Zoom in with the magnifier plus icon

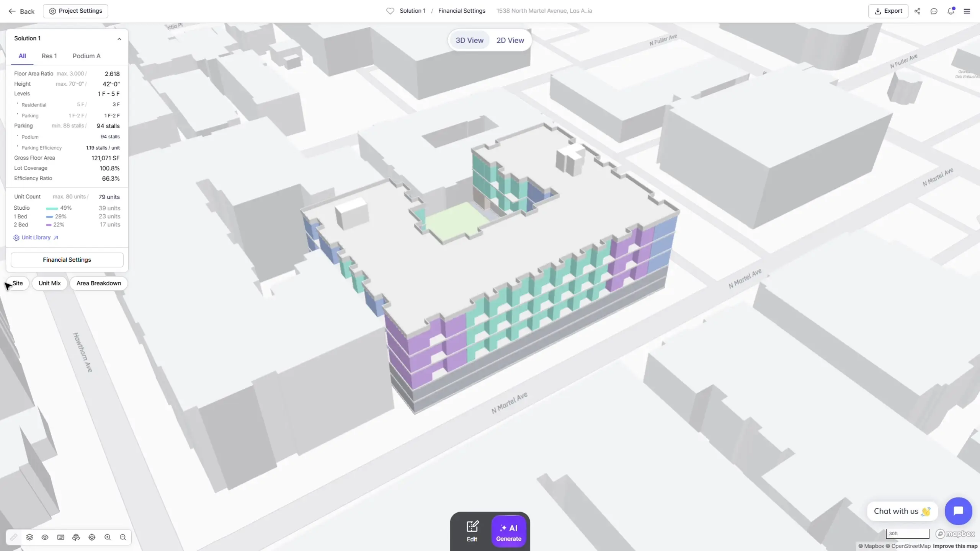[108, 537]
